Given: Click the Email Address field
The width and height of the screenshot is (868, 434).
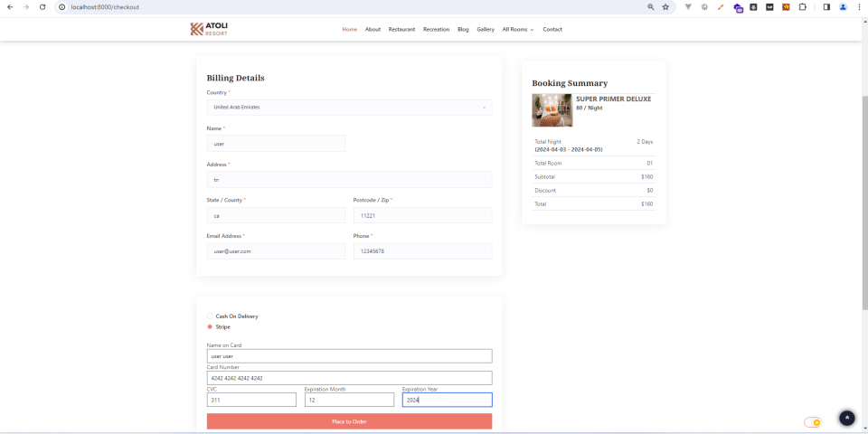Looking at the screenshot, I should pyautogui.click(x=276, y=251).
